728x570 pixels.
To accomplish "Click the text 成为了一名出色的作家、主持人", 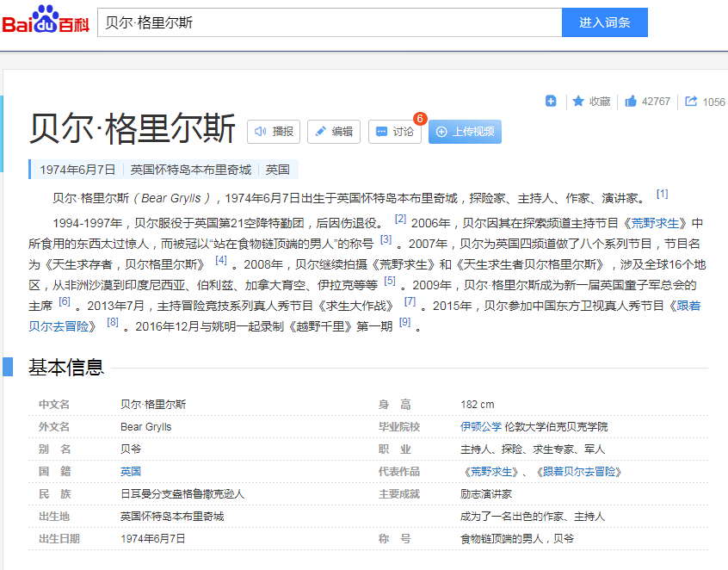I will (533, 516).
